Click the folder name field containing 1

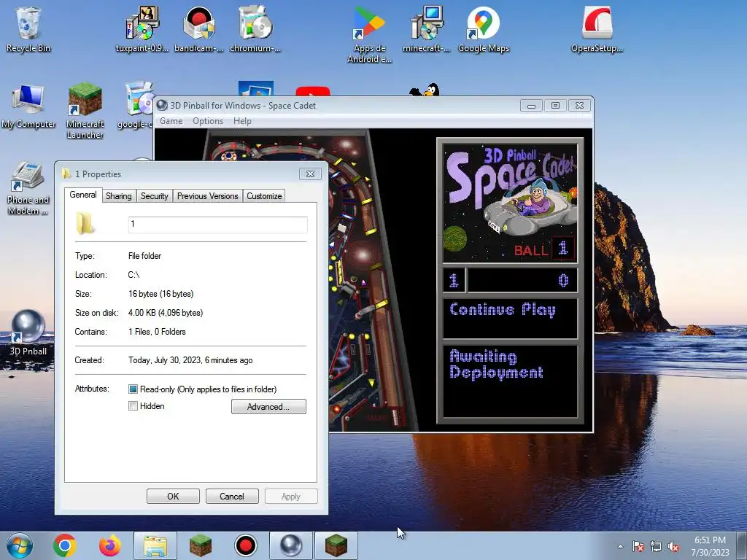pos(217,225)
